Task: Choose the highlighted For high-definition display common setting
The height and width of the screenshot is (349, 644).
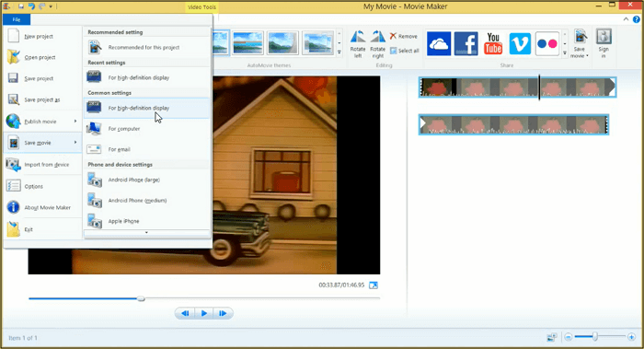Action: tap(146, 108)
